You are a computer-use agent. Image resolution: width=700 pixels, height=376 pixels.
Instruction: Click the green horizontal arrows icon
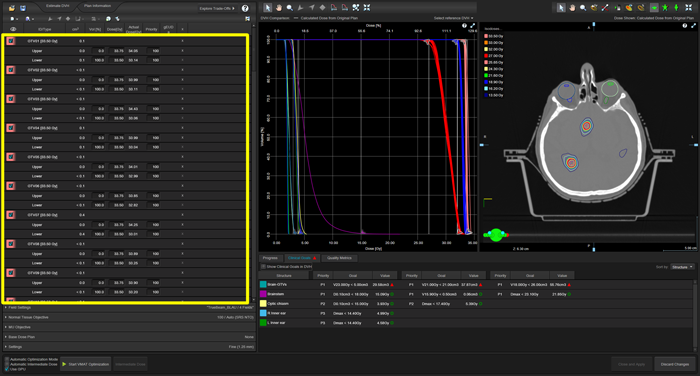click(654, 8)
